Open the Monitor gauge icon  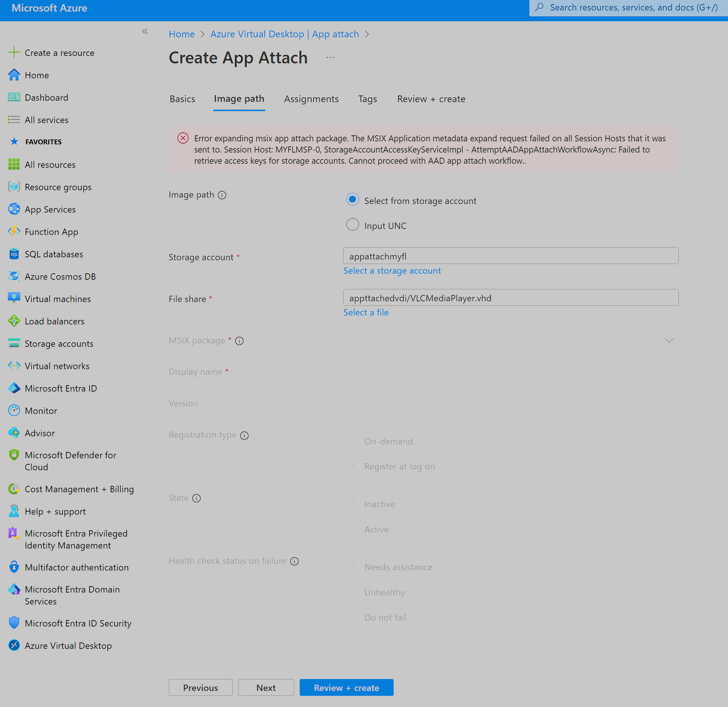(x=14, y=410)
